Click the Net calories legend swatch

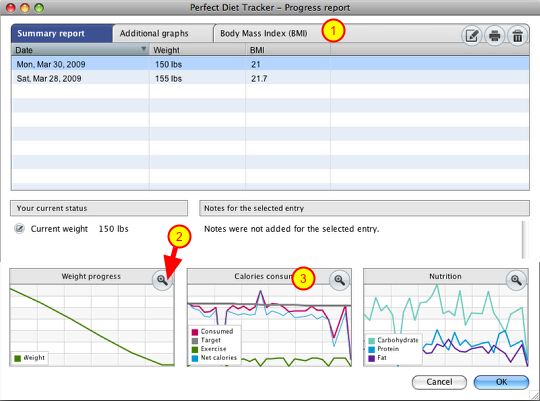click(x=195, y=358)
